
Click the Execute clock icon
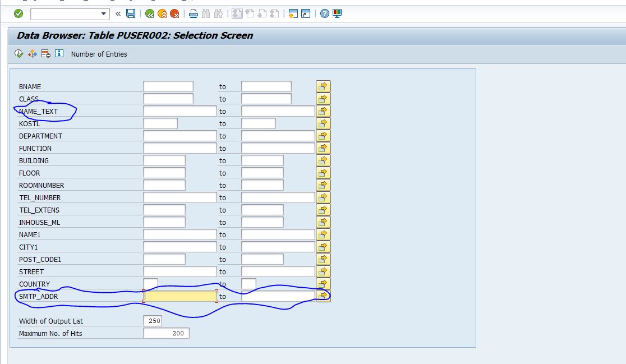coord(19,54)
